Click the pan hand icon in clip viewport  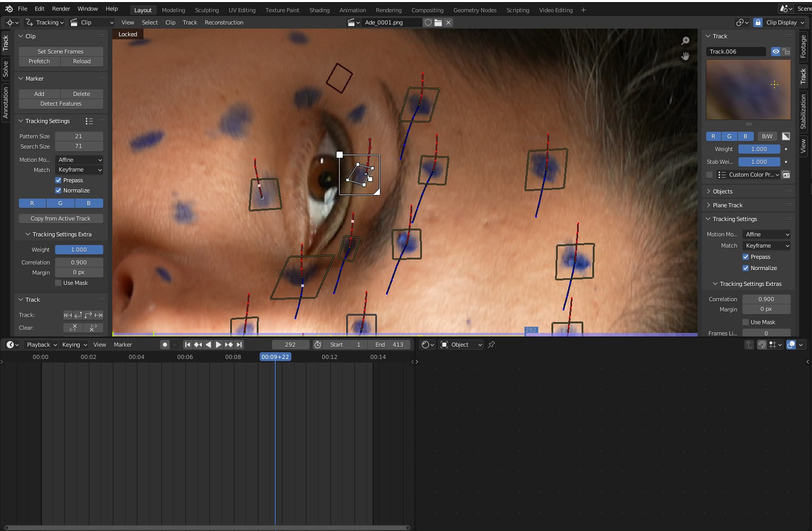[x=685, y=56]
